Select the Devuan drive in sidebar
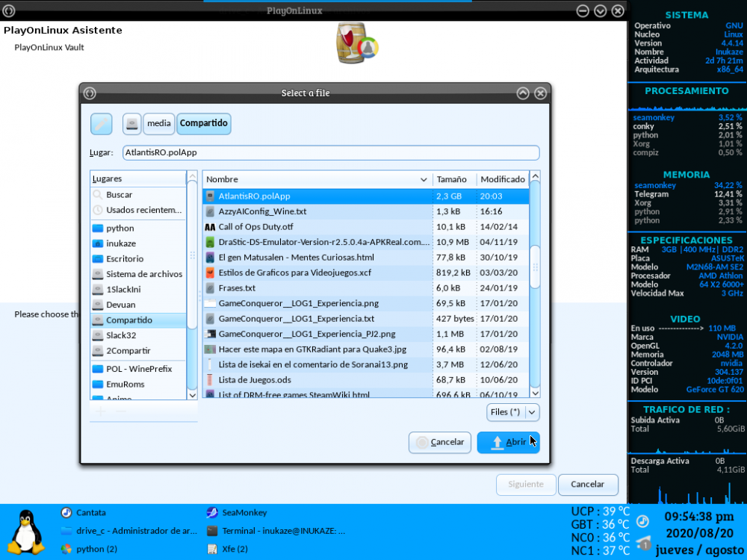 coord(120,305)
